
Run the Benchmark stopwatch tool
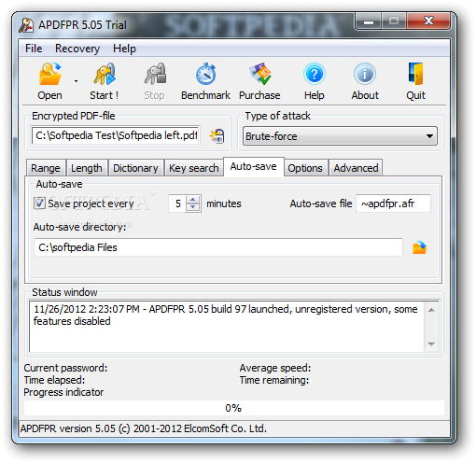click(x=205, y=81)
